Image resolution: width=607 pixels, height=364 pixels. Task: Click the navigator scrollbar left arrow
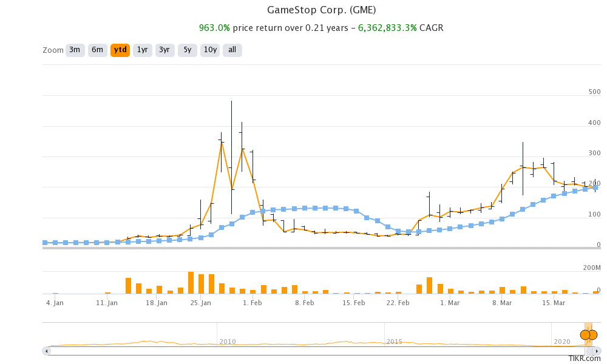coord(47,351)
